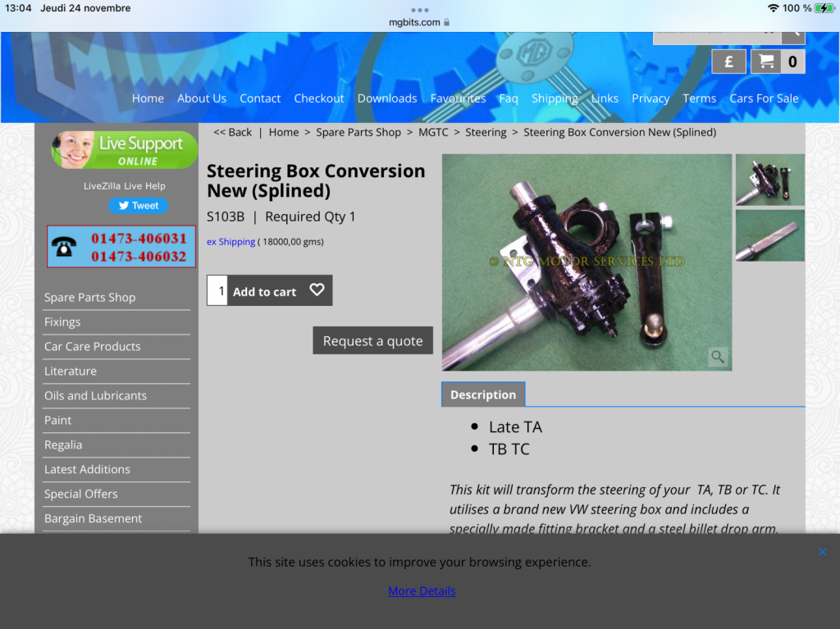The width and height of the screenshot is (840, 629).
Task: Tap the battery indicator in status bar
Action: 824,8
